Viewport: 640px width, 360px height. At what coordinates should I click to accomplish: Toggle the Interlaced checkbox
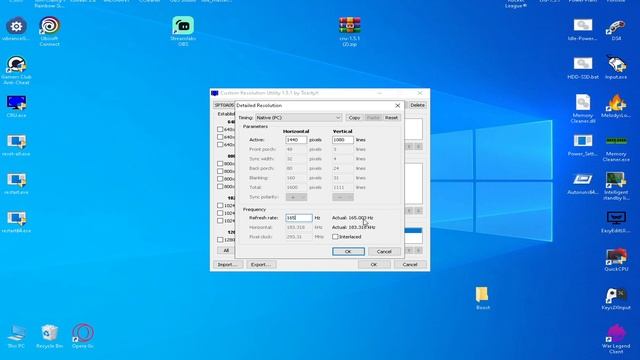tap(335, 237)
